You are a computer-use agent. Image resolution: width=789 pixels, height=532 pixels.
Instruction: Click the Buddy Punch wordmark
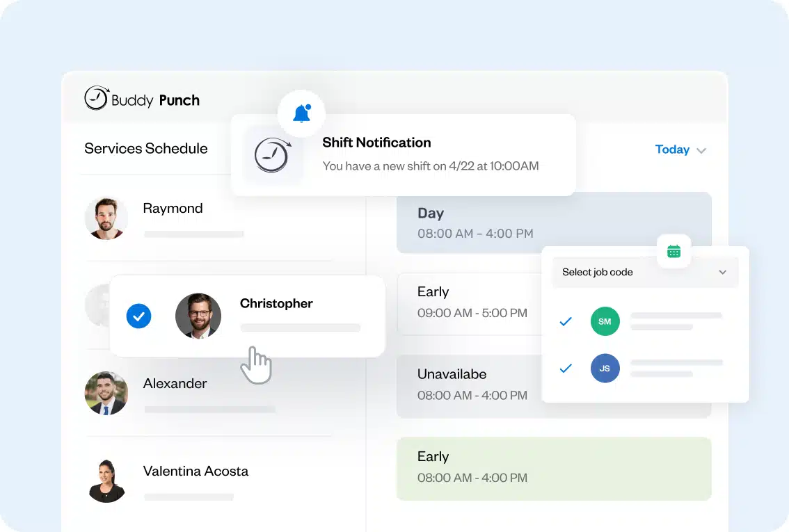click(155, 101)
